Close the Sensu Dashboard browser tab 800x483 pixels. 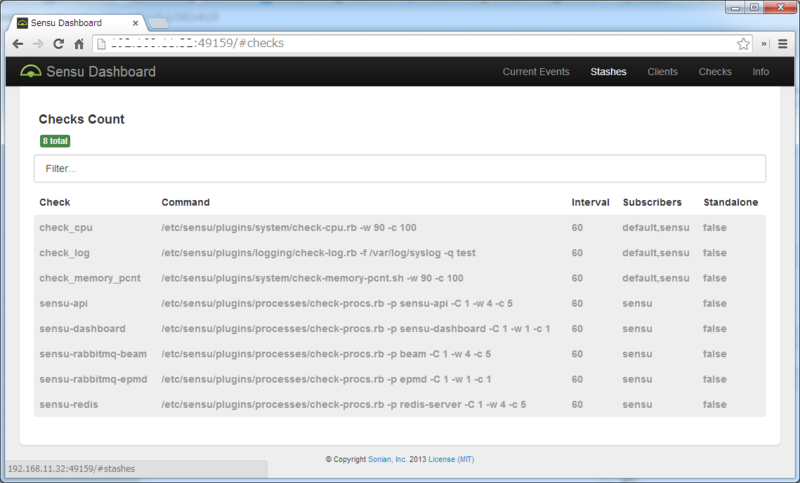coord(135,23)
